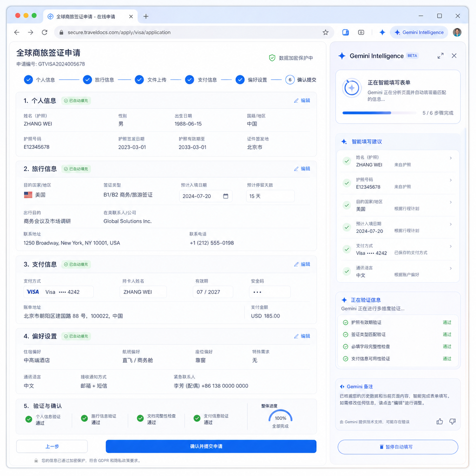
Task: Expand the 预计入境日期 suggestion chevron
Action: (x=450, y=225)
